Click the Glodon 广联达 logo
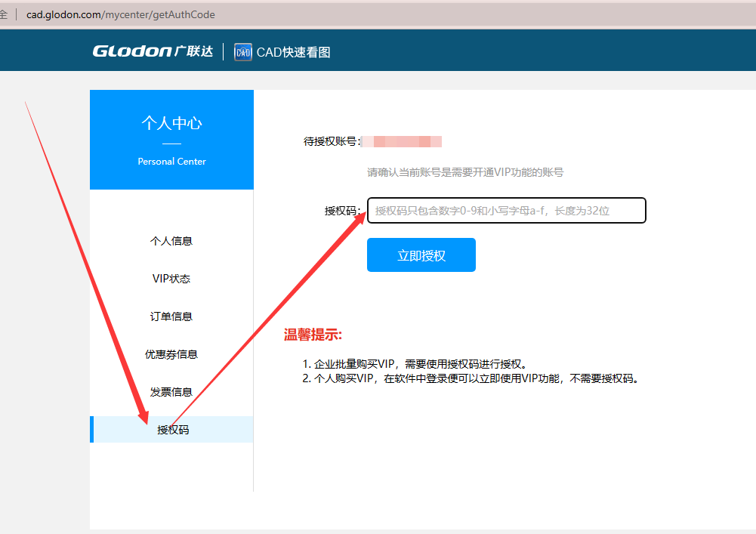This screenshot has height=534, width=756. point(153,51)
